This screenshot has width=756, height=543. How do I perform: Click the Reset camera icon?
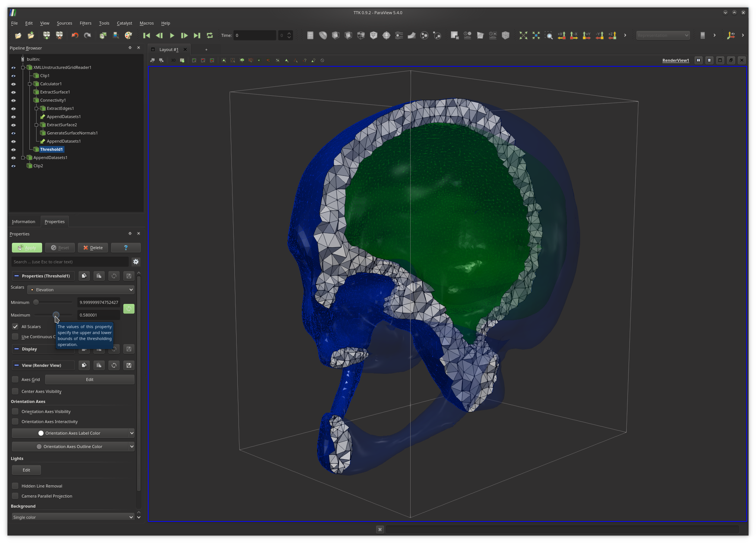pyautogui.click(x=523, y=35)
